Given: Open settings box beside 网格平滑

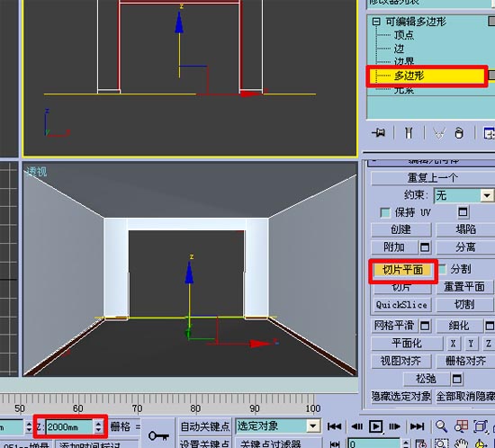Looking at the screenshot, I should pos(425,326).
